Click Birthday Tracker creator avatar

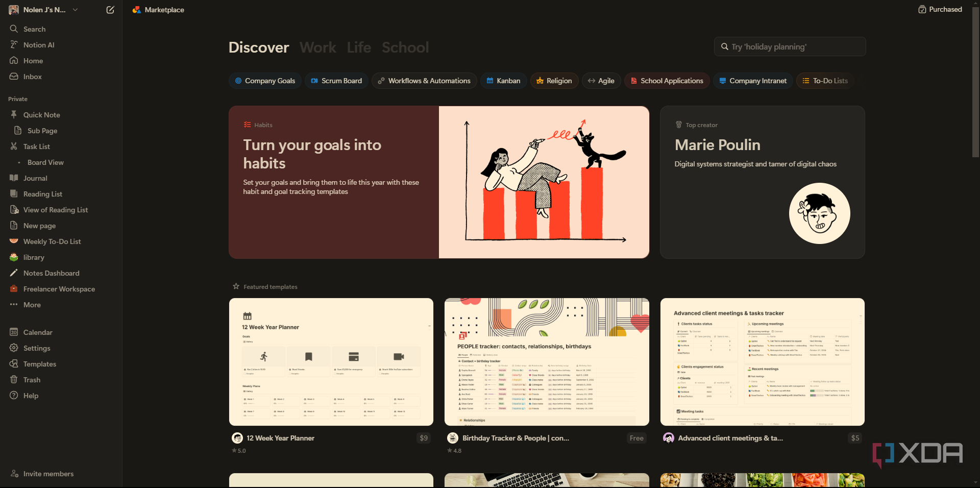click(453, 438)
